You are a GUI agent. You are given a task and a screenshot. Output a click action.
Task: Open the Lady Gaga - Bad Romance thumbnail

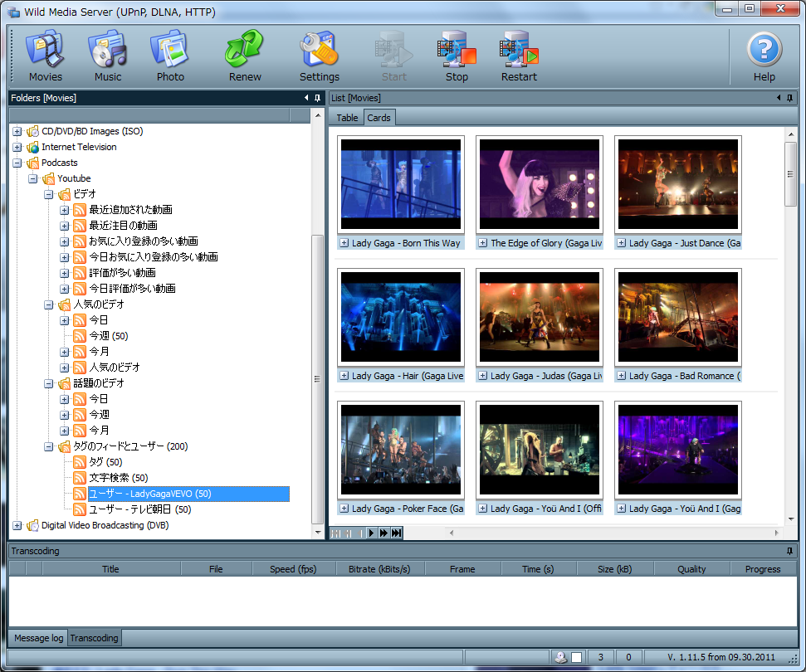tap(678, 317)
